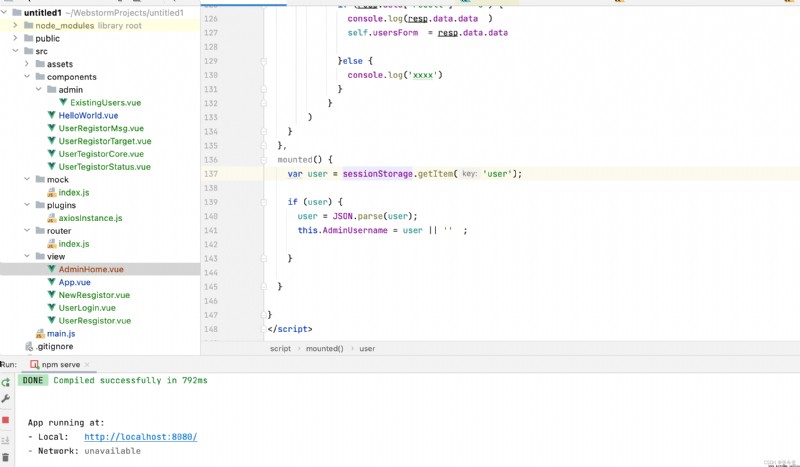
Task: Click the npm icon on the run tab
Action: click(x=34, y=364)
